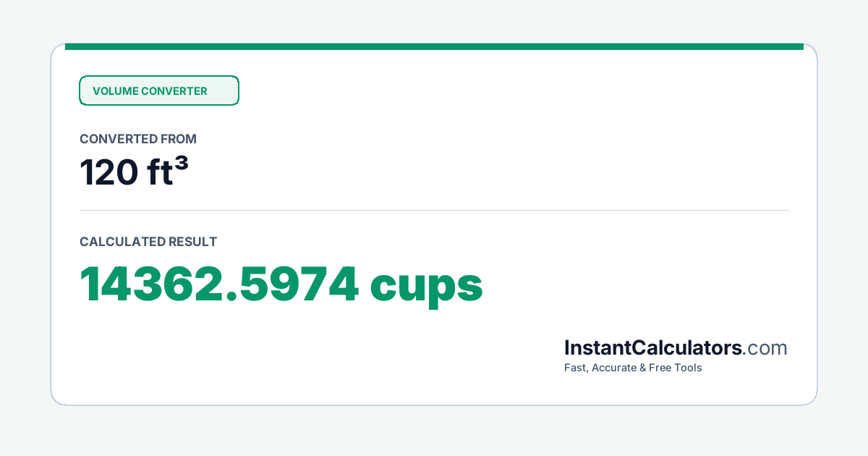Screen dimensions: 868x456
Task: Click the word FROM in the label
Action: pyautogui.click(x=179, y=139)
